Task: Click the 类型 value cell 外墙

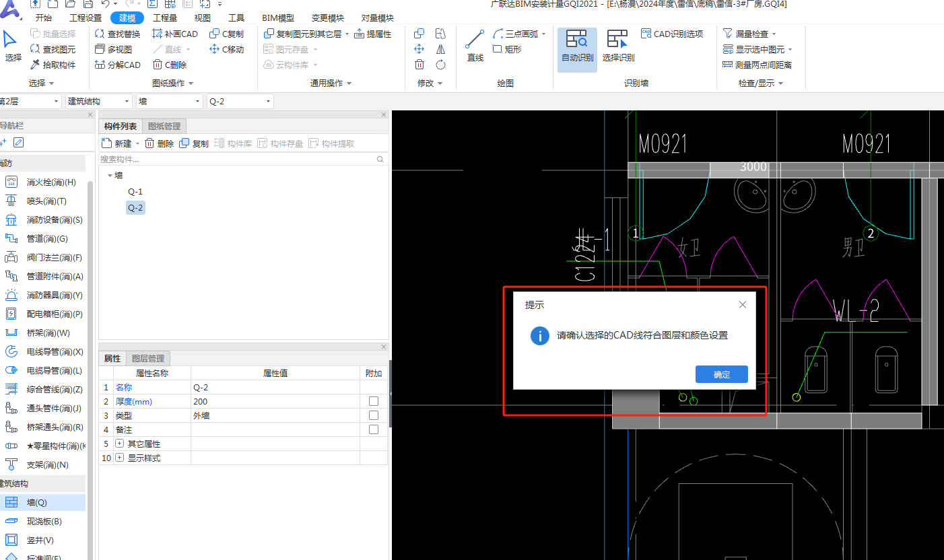Action: click(x=275, y=415)
